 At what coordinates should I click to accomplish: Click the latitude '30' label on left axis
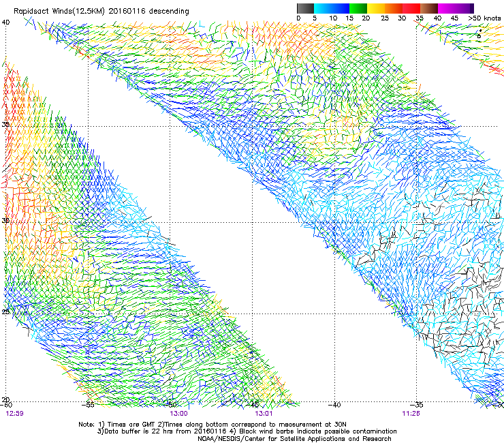5,221
